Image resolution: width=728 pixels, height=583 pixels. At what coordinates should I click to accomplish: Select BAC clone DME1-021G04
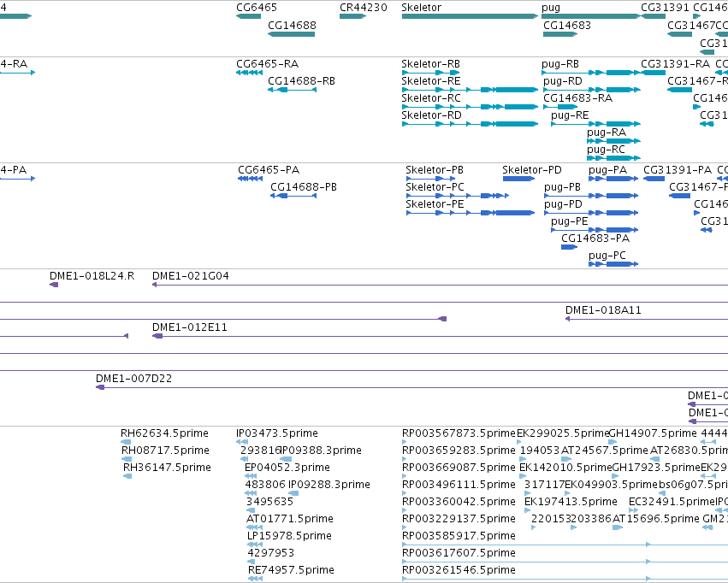click(x=441, y=285)
